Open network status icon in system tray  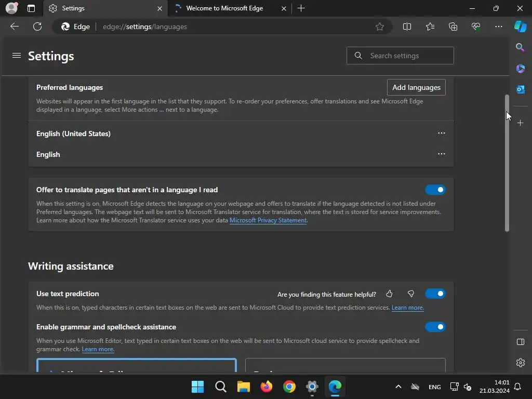click(x=454, y=387)
